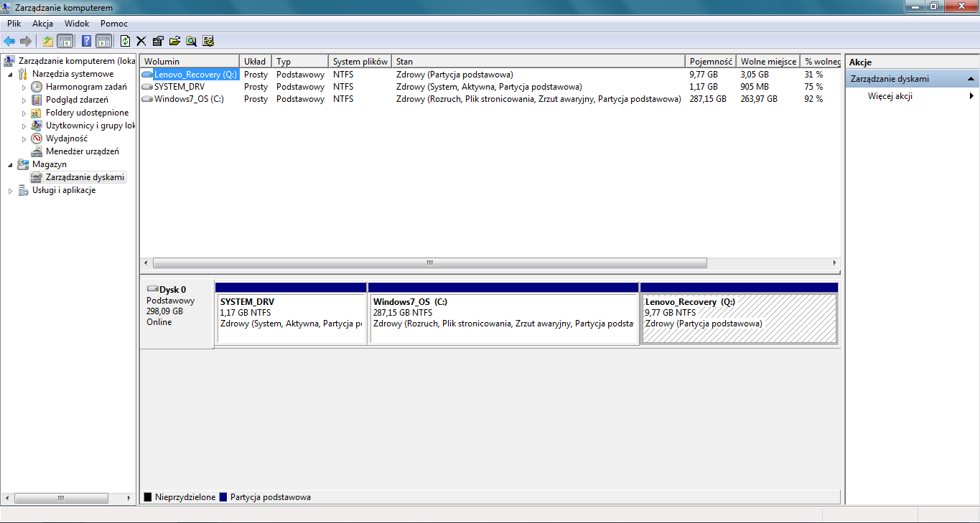Click the Properties toolbar icon
Screen dimensions: 980x523
coord(158,41)
